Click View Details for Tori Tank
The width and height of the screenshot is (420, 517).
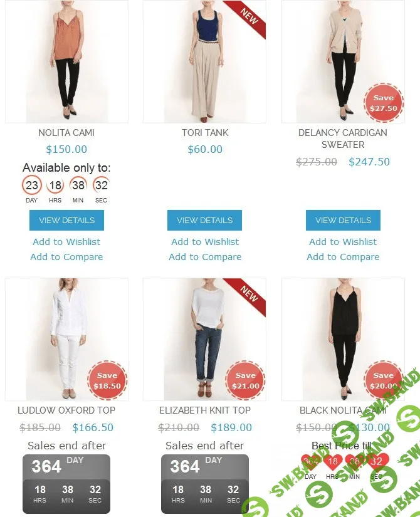pos(204,220)
